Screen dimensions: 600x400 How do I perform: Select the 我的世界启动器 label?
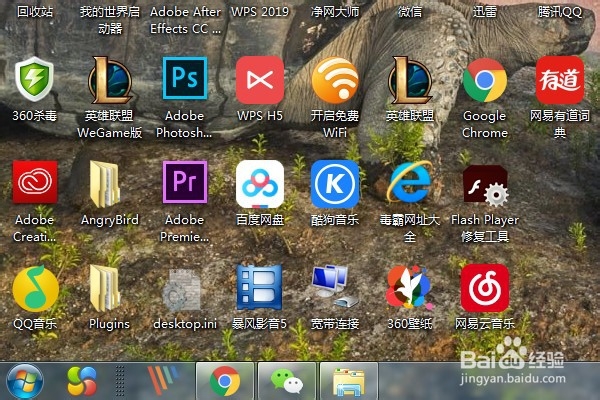tap(110, 20)
